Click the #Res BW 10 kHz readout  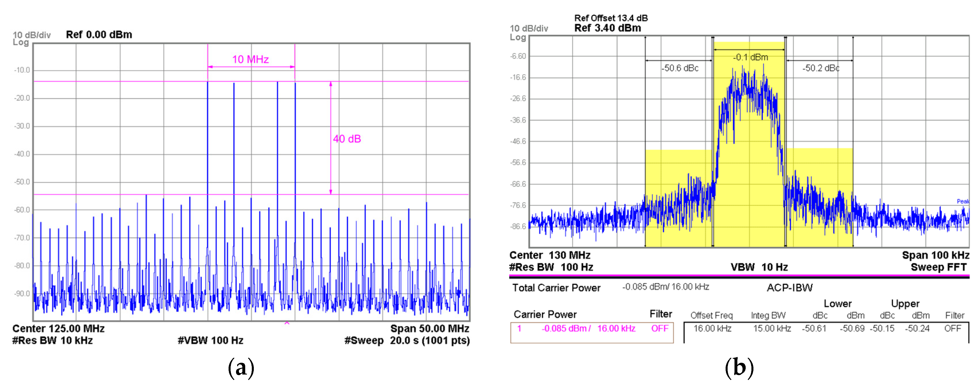coord(52,340)
